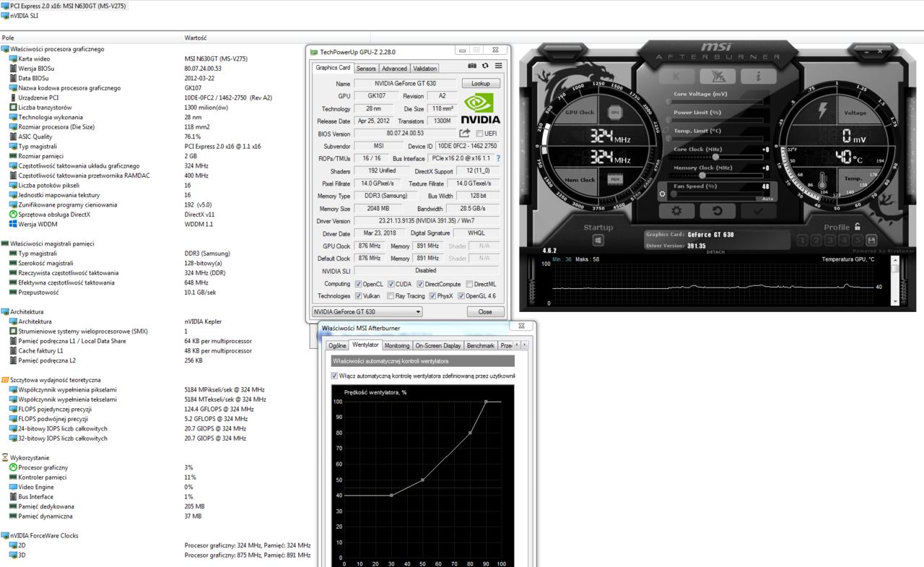The height and width of the screenshot is (567, 924).
Task: Click the DETACH label under the Afterburner panel
Action: pos(715,252)
